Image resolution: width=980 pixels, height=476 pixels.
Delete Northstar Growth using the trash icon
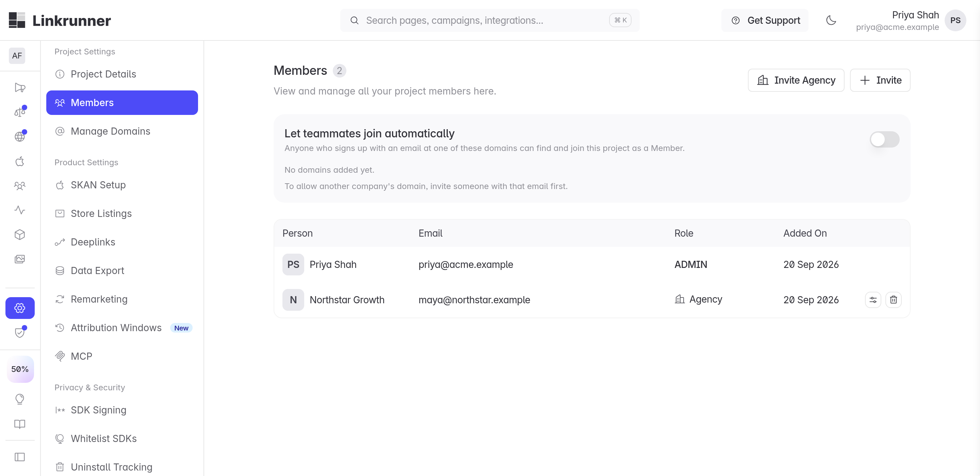tap(893, 300)
